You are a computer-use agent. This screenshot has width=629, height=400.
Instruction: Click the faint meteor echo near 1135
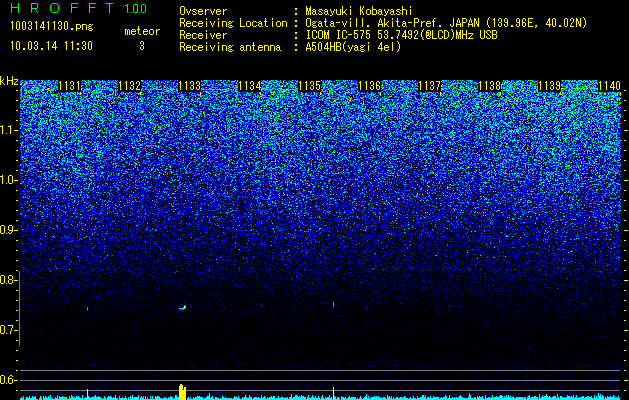pyautogui.click(x=333, y=305)
